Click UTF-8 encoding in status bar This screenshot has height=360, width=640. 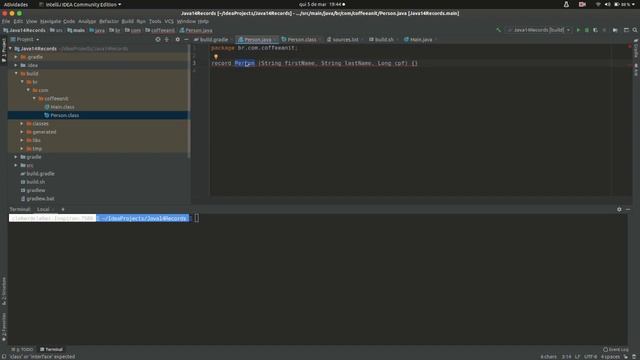[x=591, y=356]
